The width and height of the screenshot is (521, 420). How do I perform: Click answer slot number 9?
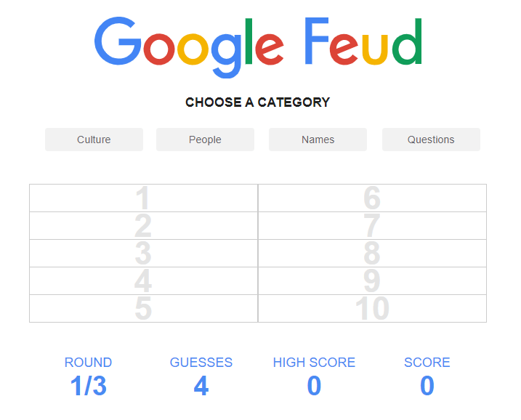372,281
